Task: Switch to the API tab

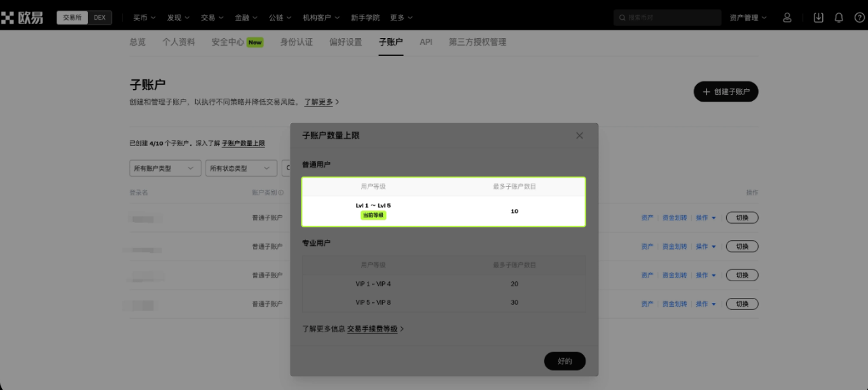Action: (x=425, y=42)
